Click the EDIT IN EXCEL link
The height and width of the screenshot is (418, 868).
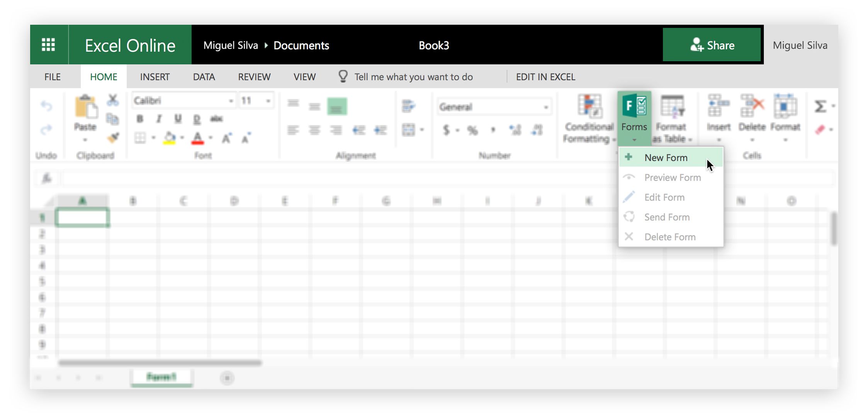point(545,77)
